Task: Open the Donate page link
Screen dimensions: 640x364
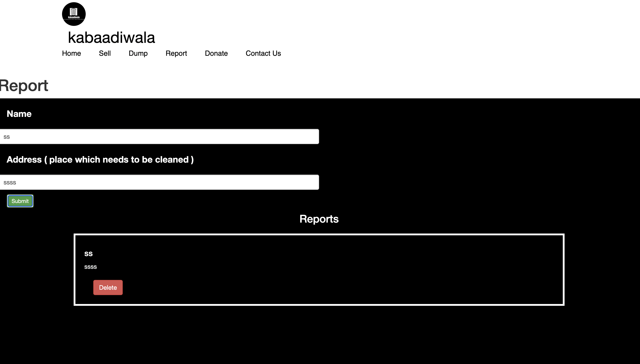Action: pos(216,53)
